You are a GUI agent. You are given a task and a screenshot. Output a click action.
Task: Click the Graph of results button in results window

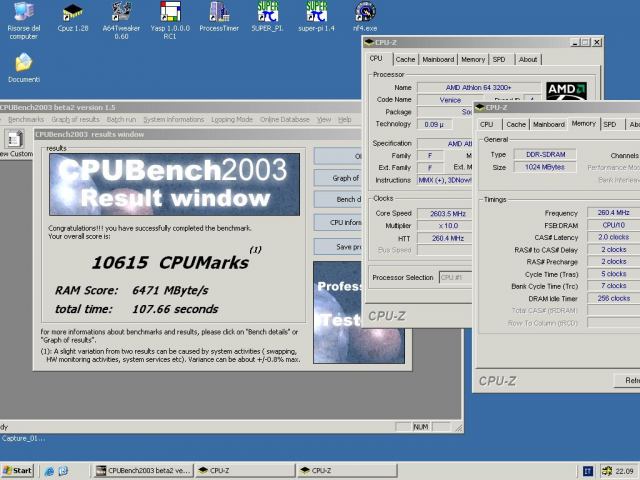point(338,178)
